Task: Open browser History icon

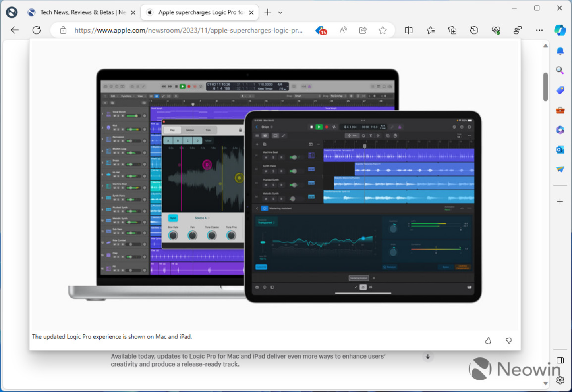Action: pyautogui.click(x=474, y=30)
